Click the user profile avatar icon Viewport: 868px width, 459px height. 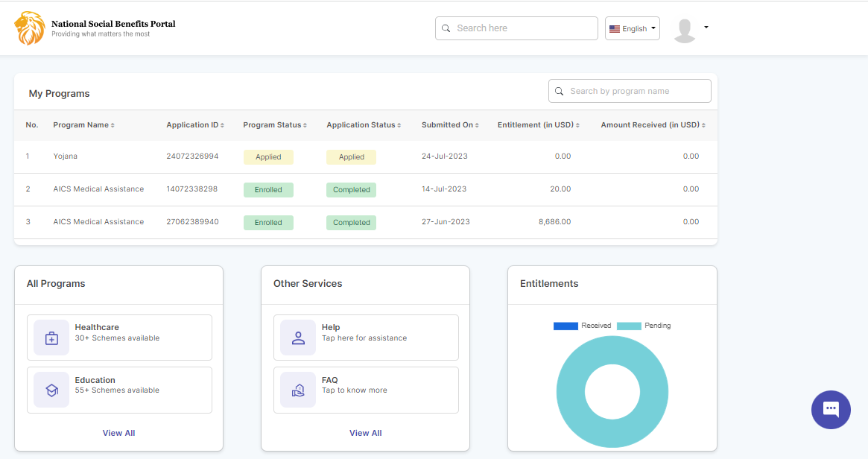point(684,30)
